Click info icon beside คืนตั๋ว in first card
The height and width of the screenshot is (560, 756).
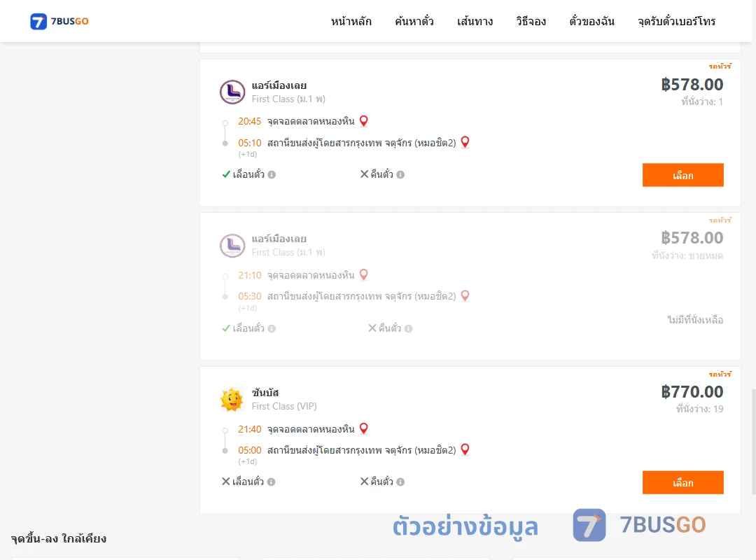pyautogui.click(x=400, y=174)
